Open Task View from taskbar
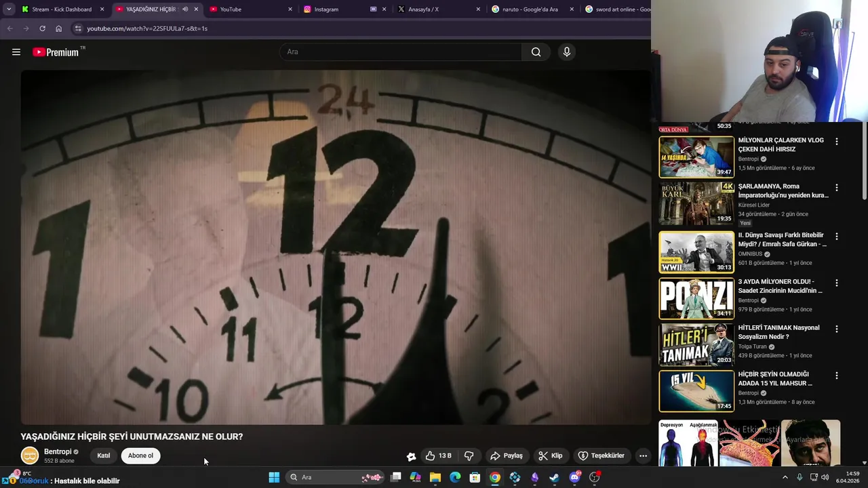 point(396,477)
